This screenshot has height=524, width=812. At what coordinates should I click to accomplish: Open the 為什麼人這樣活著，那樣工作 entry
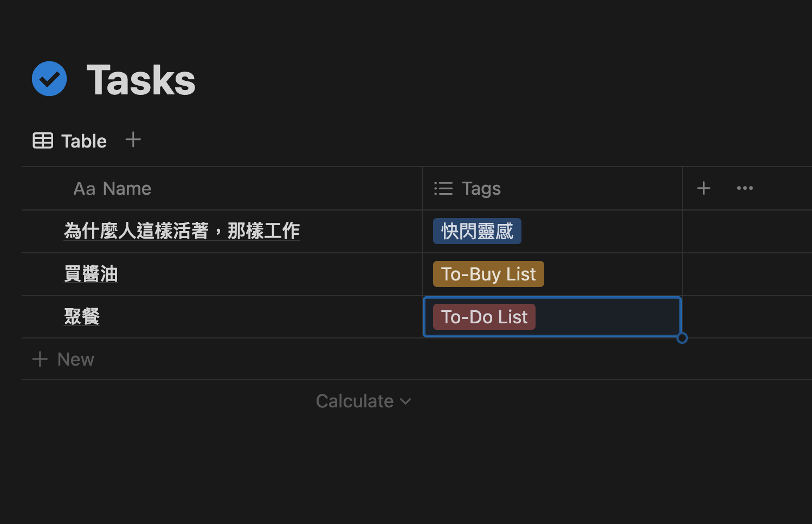[x=182, y=231]
